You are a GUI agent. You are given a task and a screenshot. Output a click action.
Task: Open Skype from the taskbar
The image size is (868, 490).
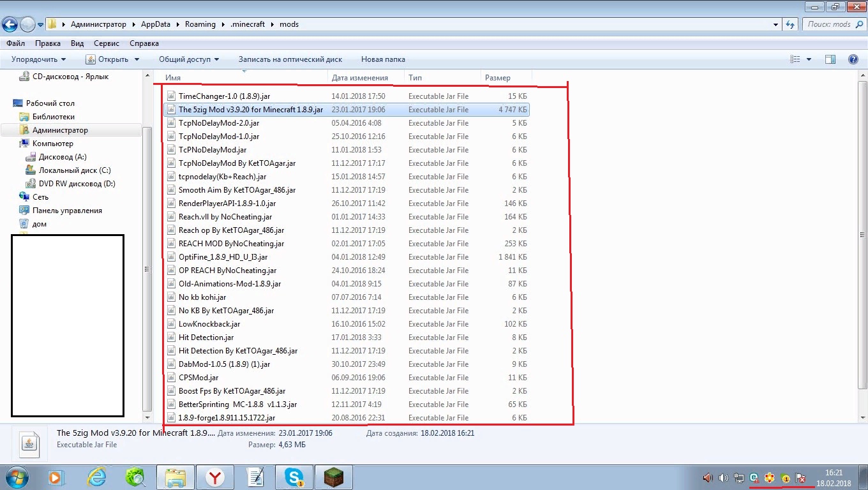click(294, 477)
